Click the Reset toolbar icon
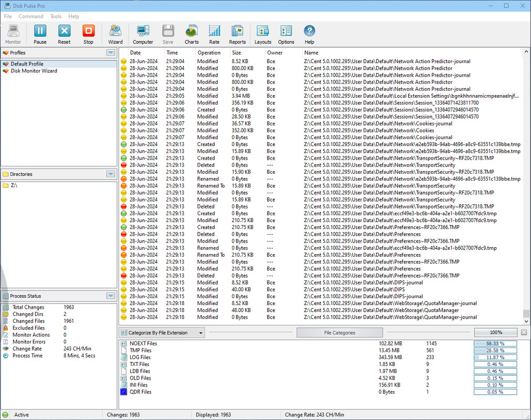The width and height of the screenshot is (531, 420). (64, 35)
